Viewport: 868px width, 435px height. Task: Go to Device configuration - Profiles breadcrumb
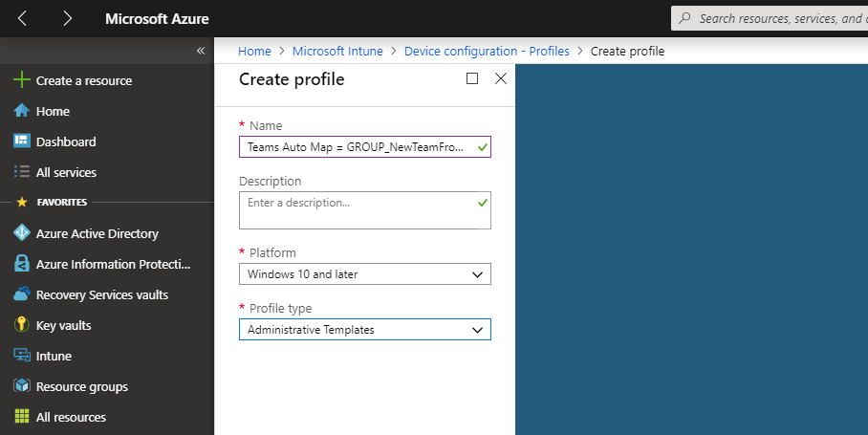click(487, 51)
